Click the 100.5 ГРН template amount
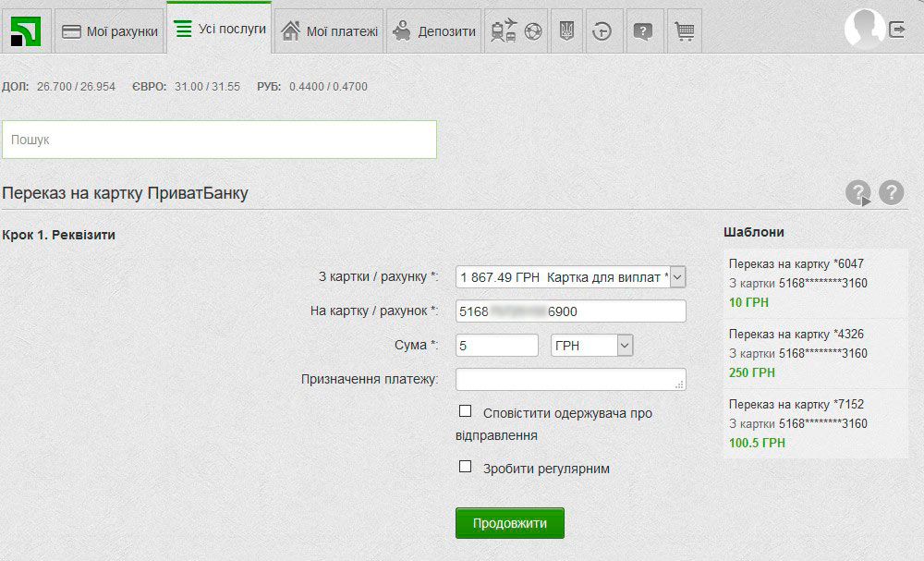924x561 pixels. tap(757, 443)
